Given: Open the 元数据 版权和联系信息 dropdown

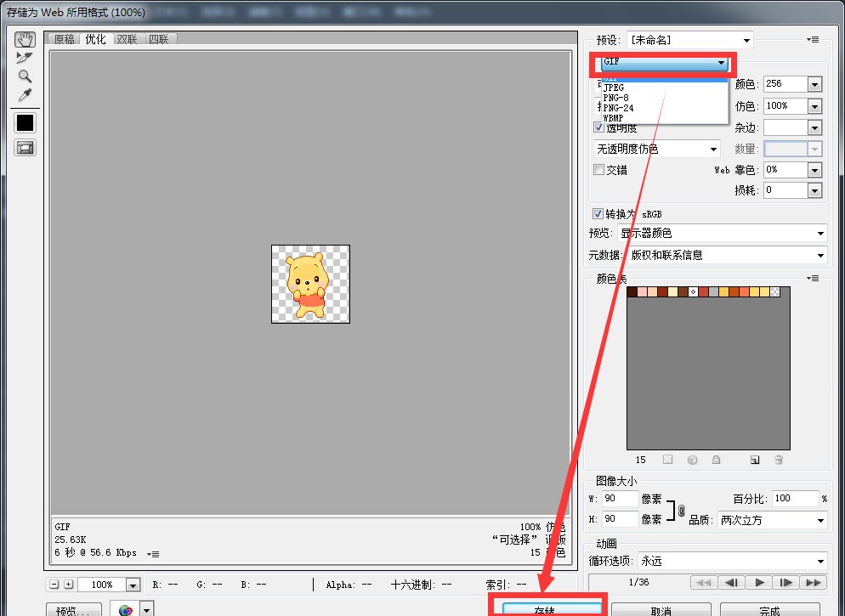Looking at the screenshot, I should [x=726, y=255].
